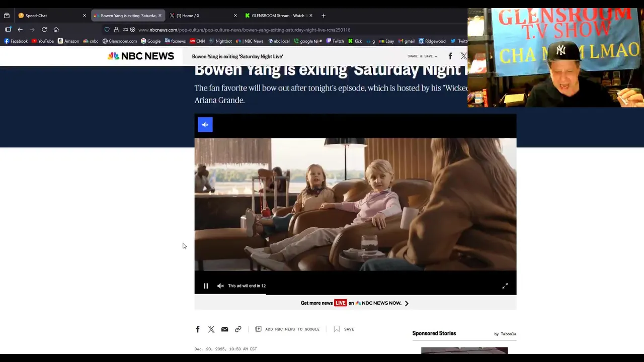
Task: Open the google tel # bookmark
Action: pyautogui.click(x=308, y=41)
